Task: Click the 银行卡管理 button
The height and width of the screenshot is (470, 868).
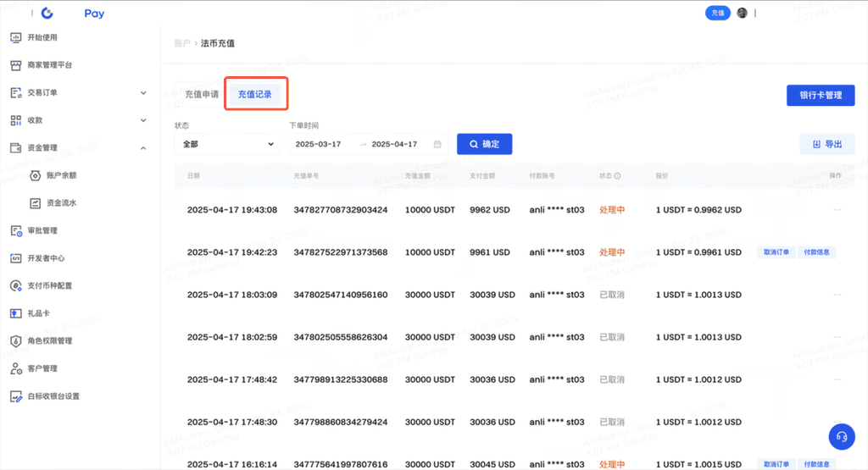Action: coord(821,95)
